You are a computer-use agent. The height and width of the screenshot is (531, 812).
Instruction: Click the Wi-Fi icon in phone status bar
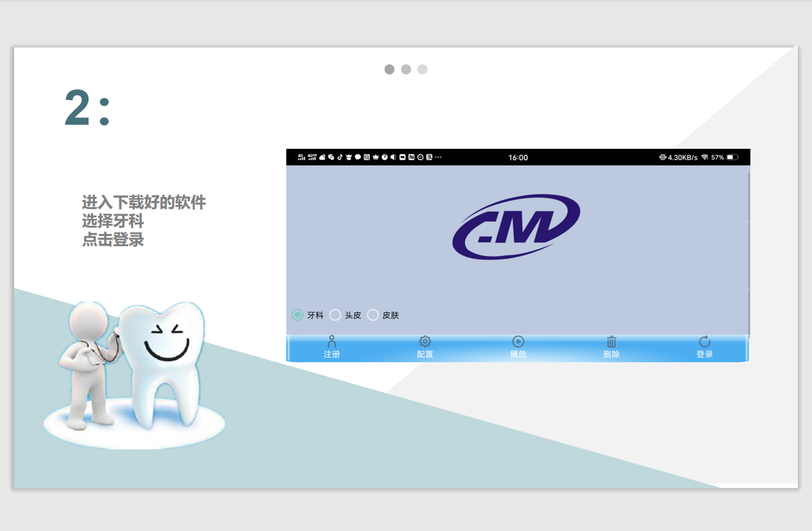coord(705,157)
